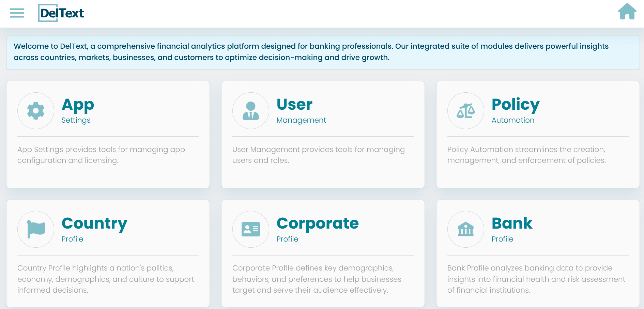Open the Policy Automation heading

click(516, 105)
